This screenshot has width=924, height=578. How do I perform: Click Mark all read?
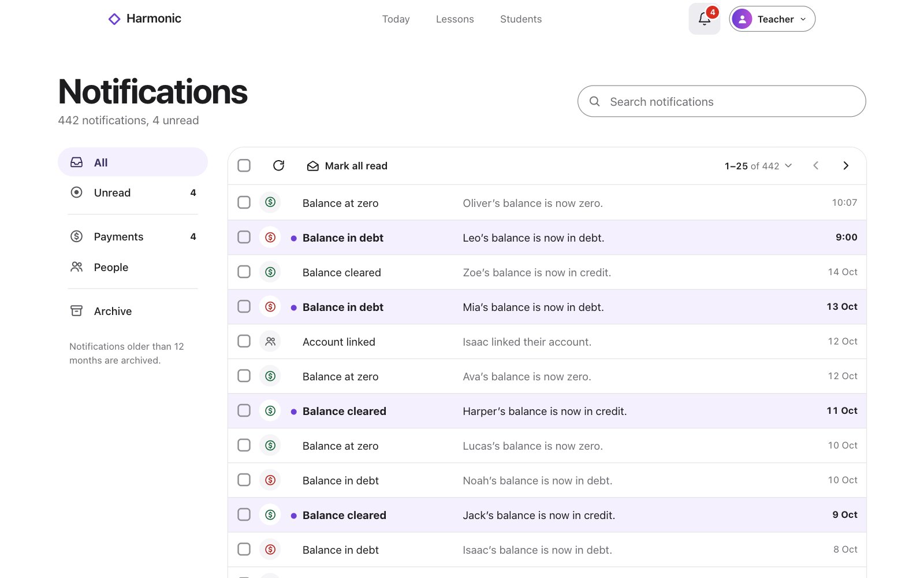click(347, 166)
